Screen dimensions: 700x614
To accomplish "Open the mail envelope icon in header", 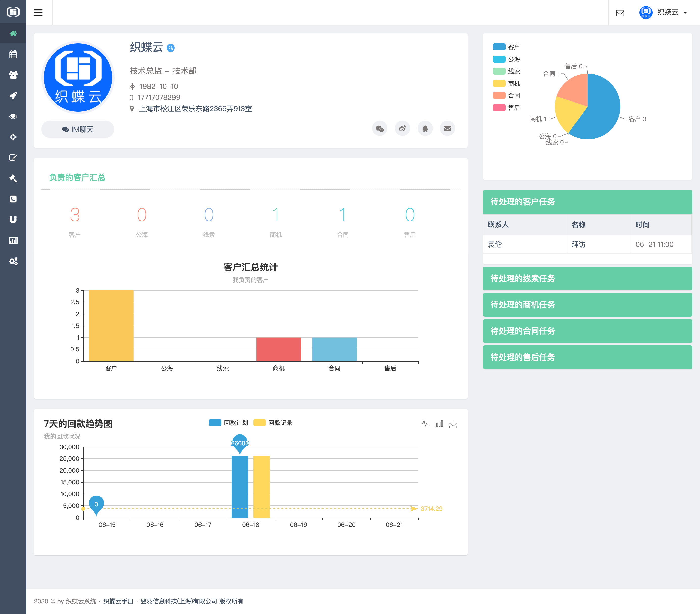I will coord(620,13).
